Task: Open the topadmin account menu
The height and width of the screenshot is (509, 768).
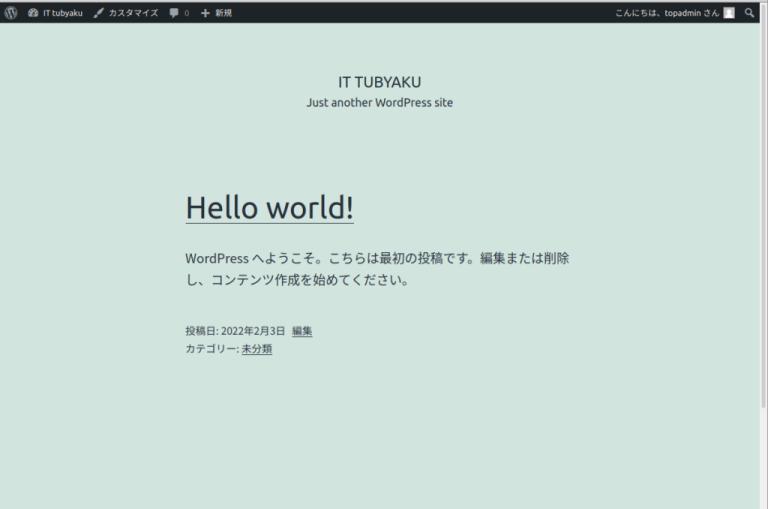Action: point(674,13)
